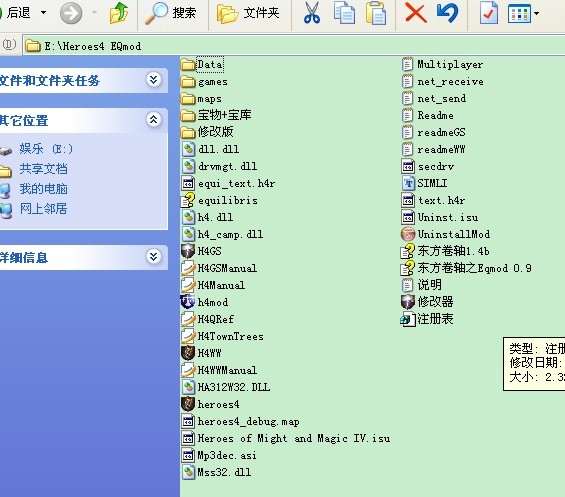The height and width of the screenshot is (497, 565).
Task: Select the 东方卷轴1.4b help file
Action: point(445,251)
